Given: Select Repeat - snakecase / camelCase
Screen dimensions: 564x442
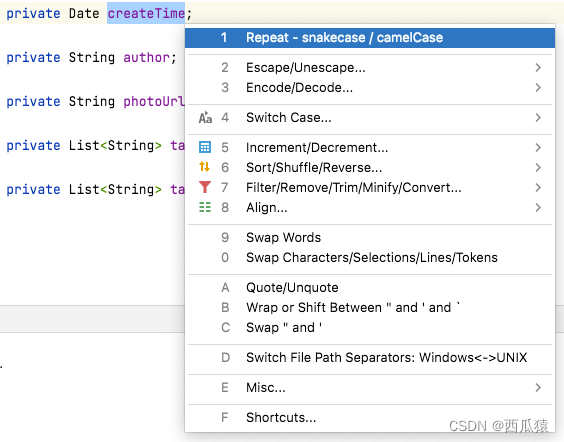Looking at the screenshot, I should (370, 37).
